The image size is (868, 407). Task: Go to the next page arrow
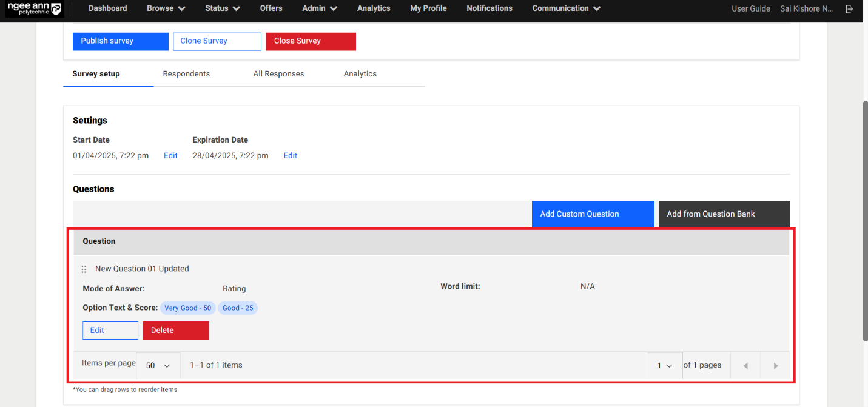coord(775,366)
